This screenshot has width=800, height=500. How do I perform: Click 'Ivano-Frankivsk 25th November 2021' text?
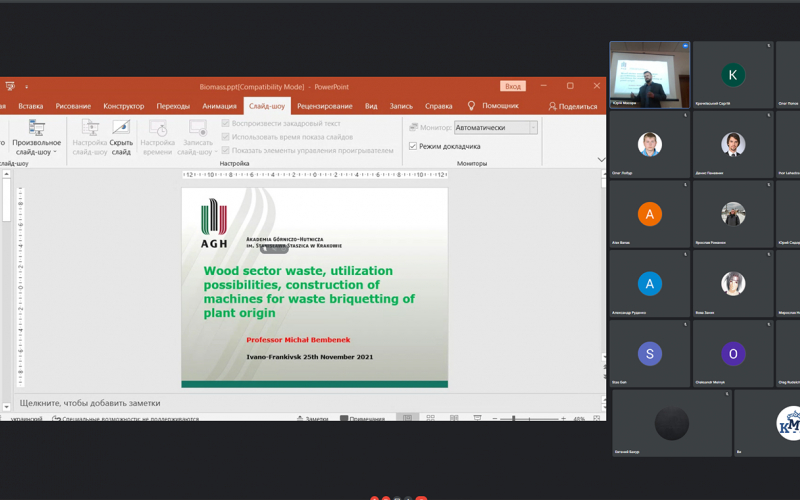(x=309, y=357)
